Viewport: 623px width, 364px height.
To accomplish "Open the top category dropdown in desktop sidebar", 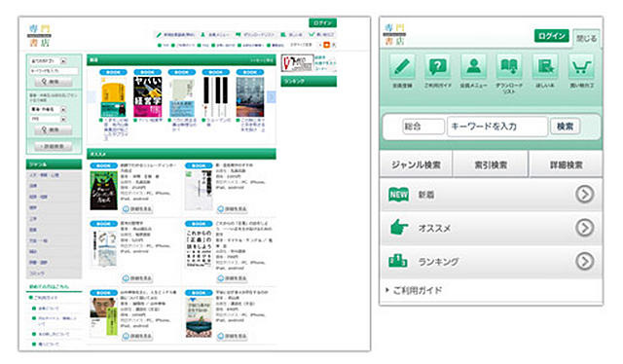I will 48,60.
